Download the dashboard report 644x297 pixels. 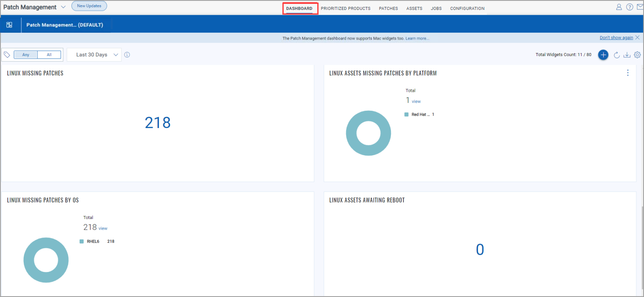tap(627, 55)
